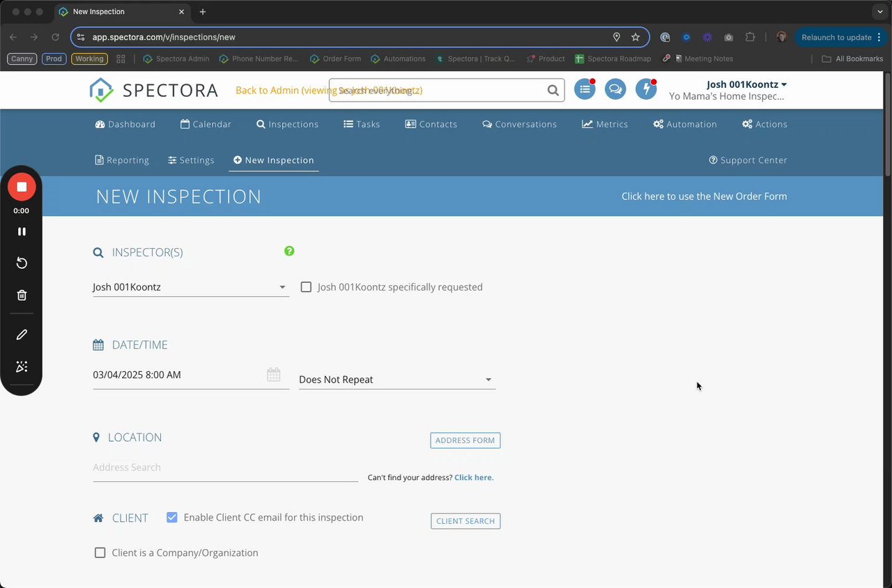This screenshot has height=588, width=892.
Task: Open the Calendar nav item
Action: (206, 124)
